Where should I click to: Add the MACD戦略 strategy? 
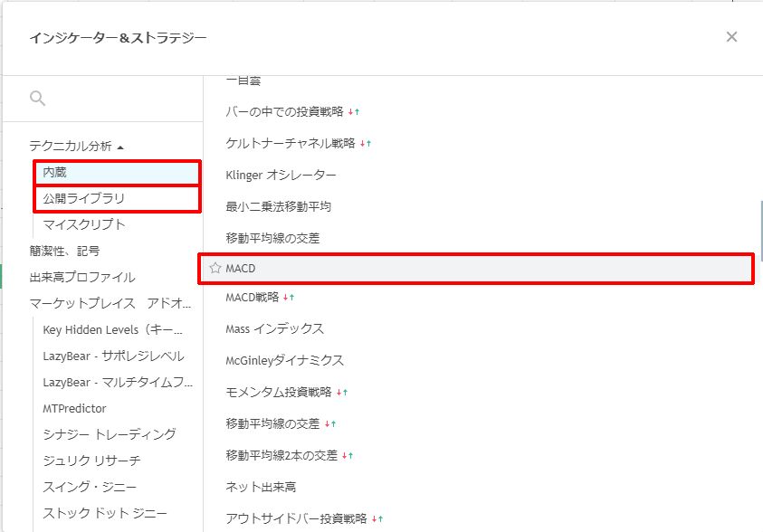click(253, 297)
